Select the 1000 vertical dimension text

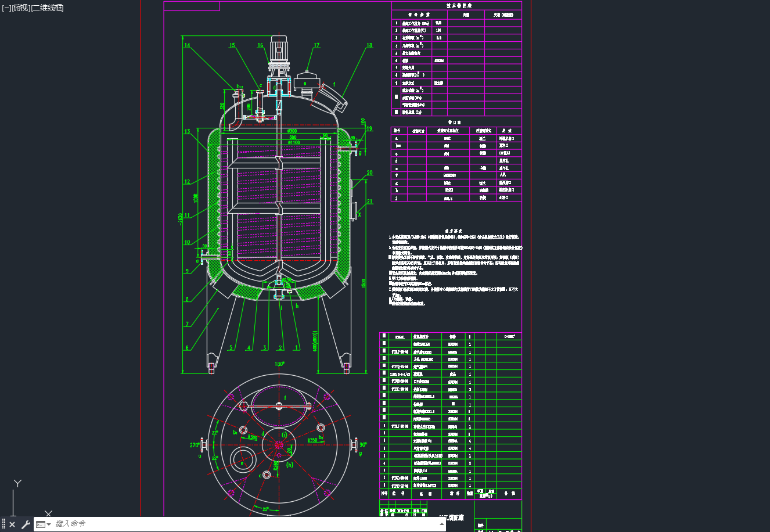(196, 198)
